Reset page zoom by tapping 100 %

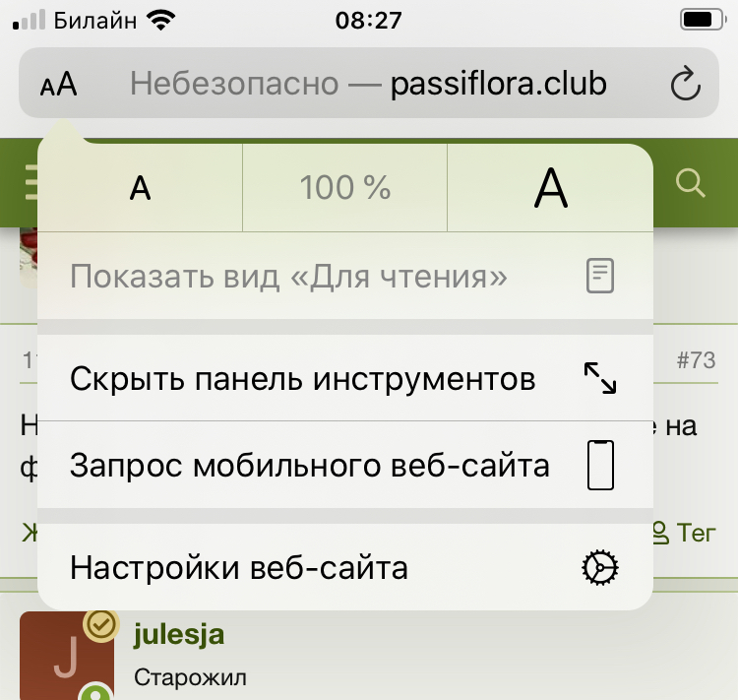344,187
